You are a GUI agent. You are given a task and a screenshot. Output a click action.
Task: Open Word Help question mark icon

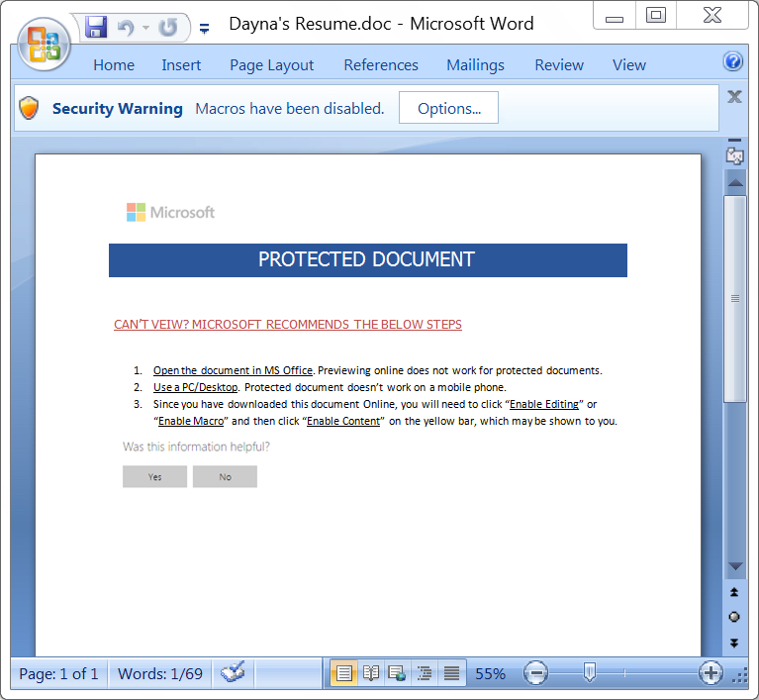click(x=733, y=61)
